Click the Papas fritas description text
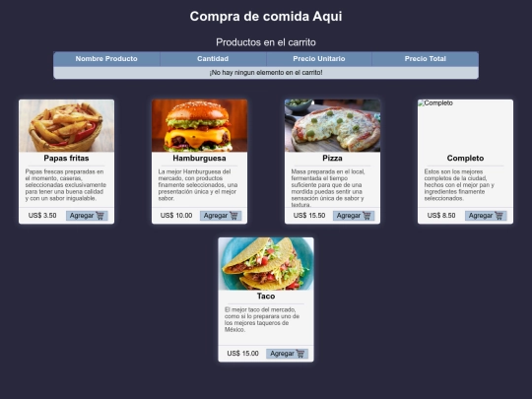 (66, 185)
